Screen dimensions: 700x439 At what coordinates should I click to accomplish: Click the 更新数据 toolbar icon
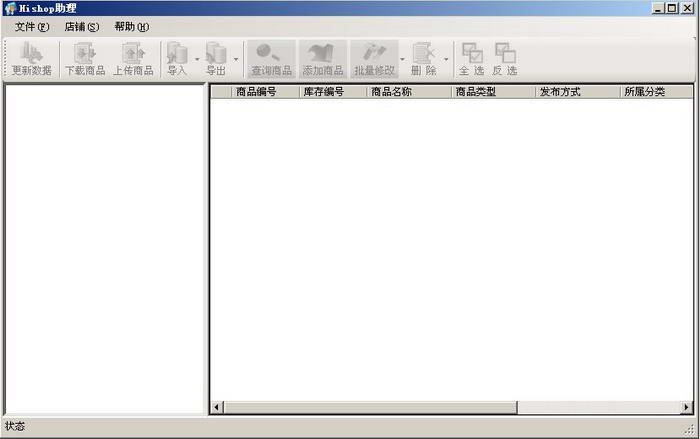click(31, 59)
